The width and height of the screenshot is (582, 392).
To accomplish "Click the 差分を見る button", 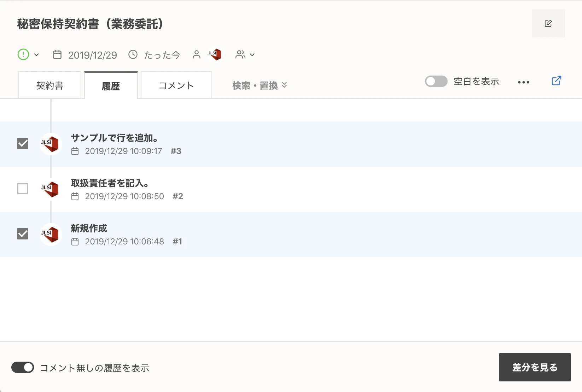I will [535, 367].
